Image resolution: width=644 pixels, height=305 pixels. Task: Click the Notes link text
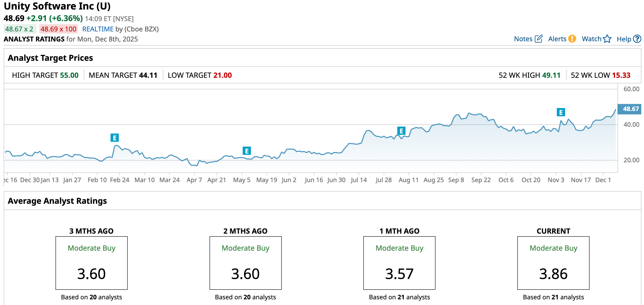coord(523,39)
